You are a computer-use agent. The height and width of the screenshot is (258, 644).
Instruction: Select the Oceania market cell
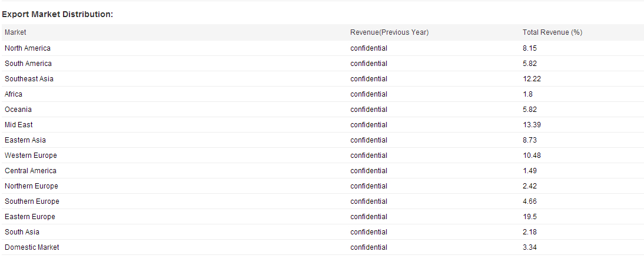(18, 110)
